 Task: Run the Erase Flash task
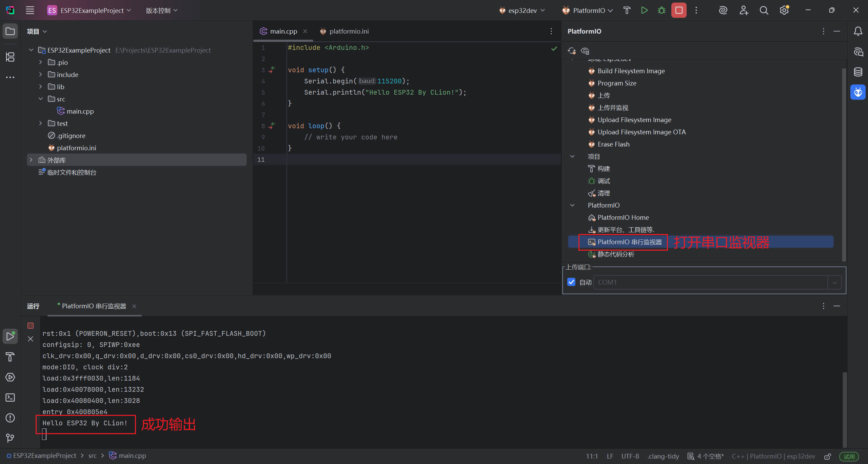point(613,144)
